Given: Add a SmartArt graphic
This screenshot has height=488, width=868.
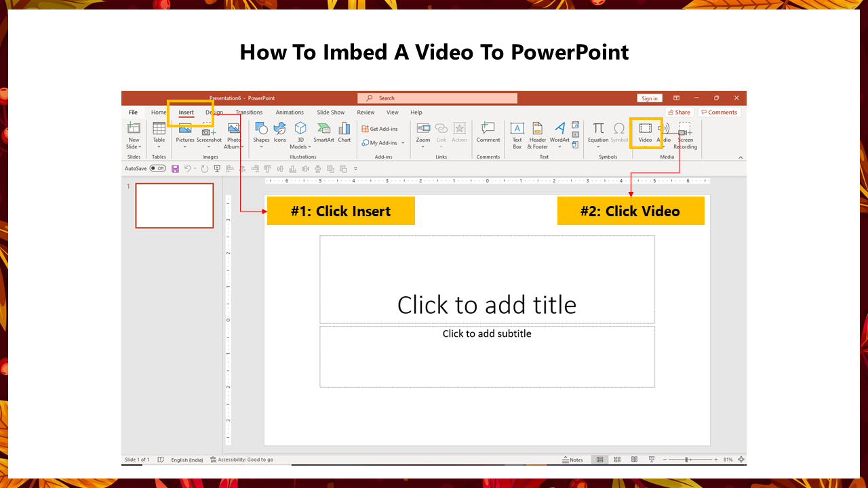Looking at the screenshot, I should [323, 132].
